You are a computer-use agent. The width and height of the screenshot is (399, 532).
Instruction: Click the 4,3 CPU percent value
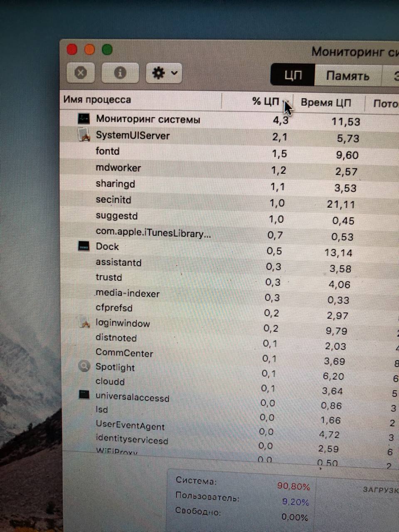point(281,121)
